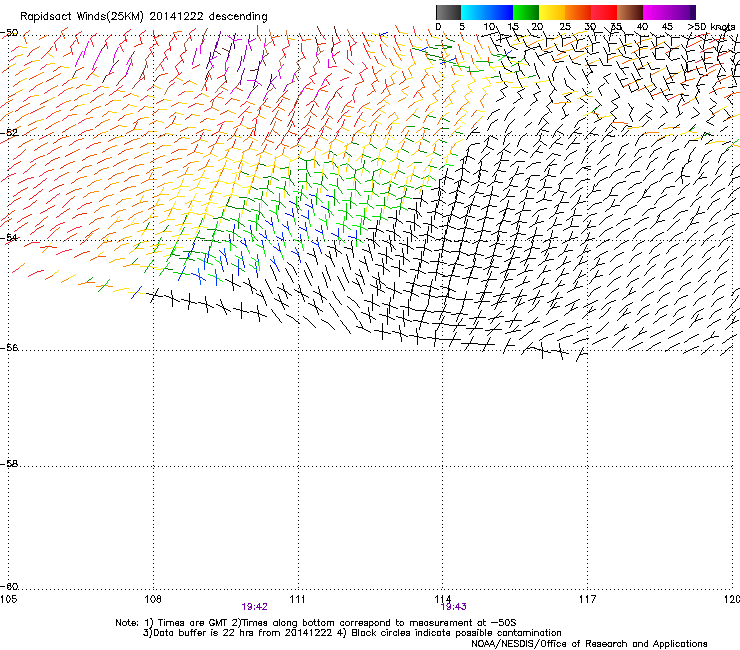Click the gray 0-5 knots color swatch
The image size is (740, 650).
(x=448, y=12)
